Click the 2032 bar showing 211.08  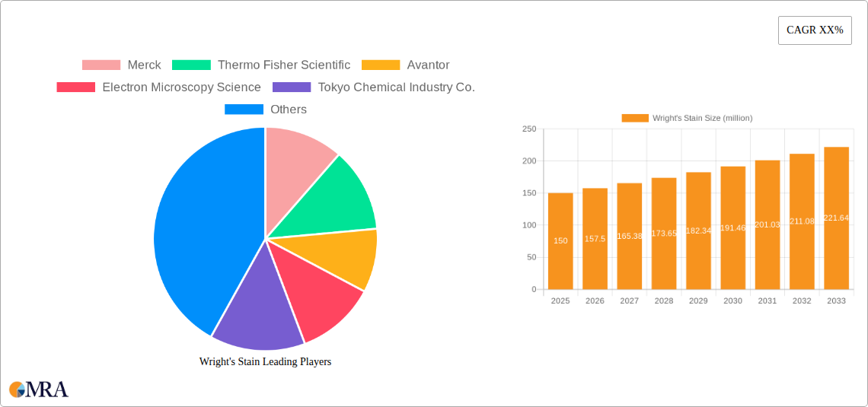pyautogui.click(x=802, y=221)
